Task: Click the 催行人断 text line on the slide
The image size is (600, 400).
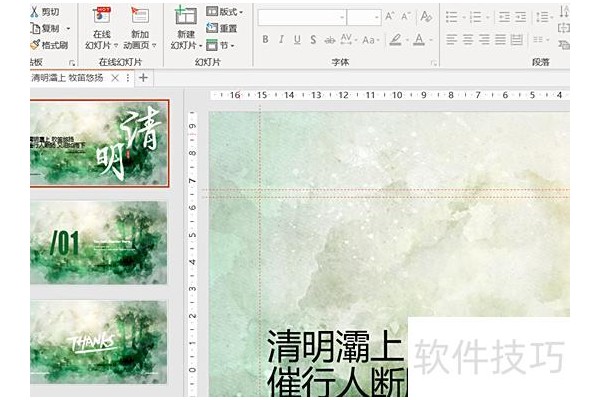Action: (338, 381)
